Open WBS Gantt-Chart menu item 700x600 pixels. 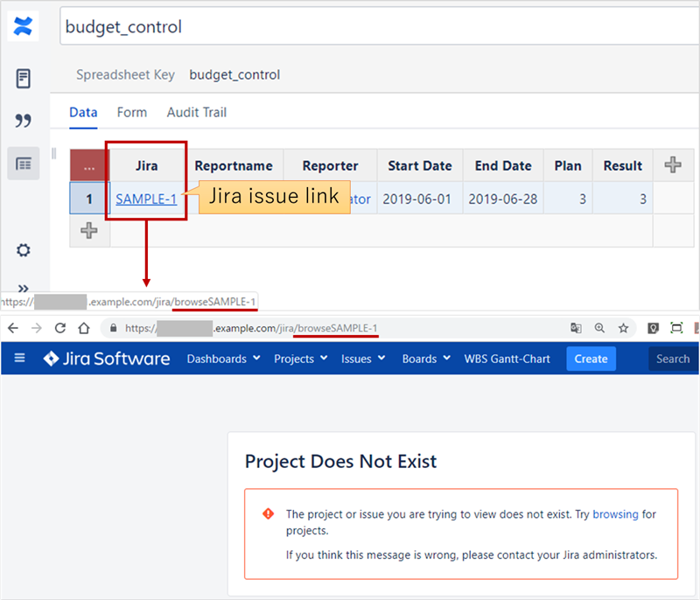coord(507,359)
